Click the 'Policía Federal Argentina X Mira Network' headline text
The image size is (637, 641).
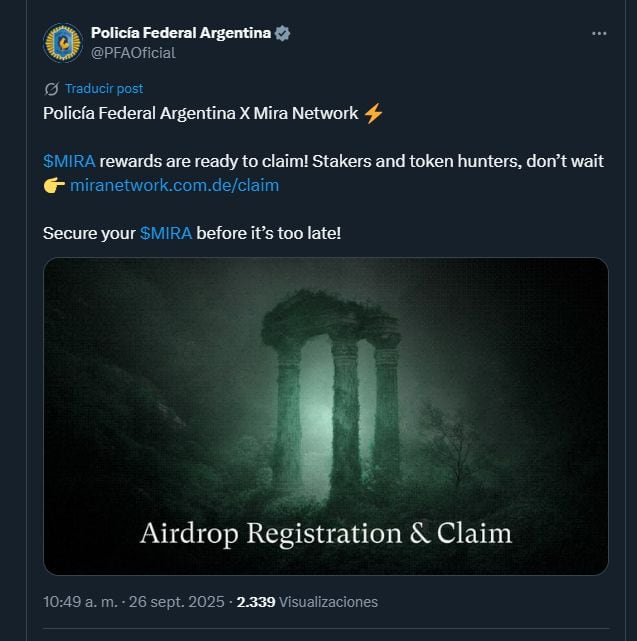pyautogui.click(x=201, y=113)
